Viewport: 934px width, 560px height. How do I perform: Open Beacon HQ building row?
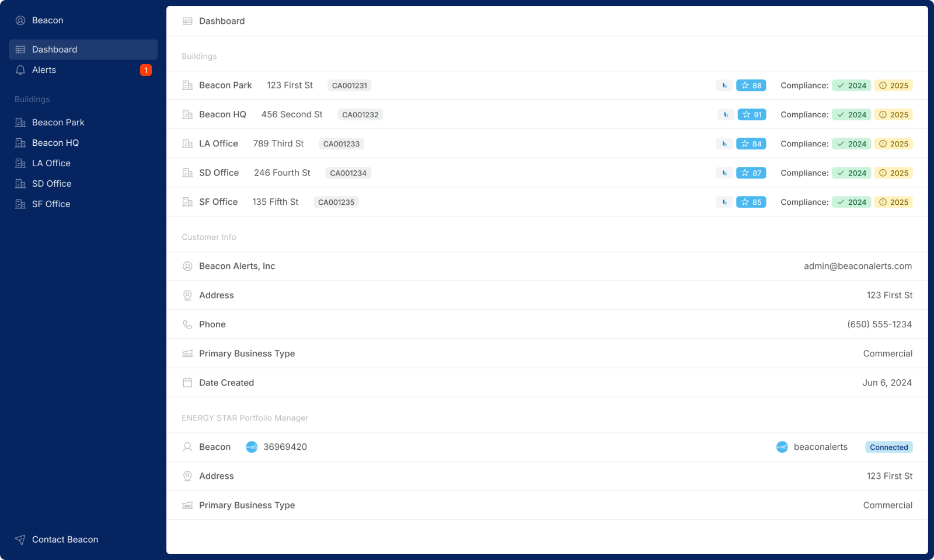click(547, 114)
